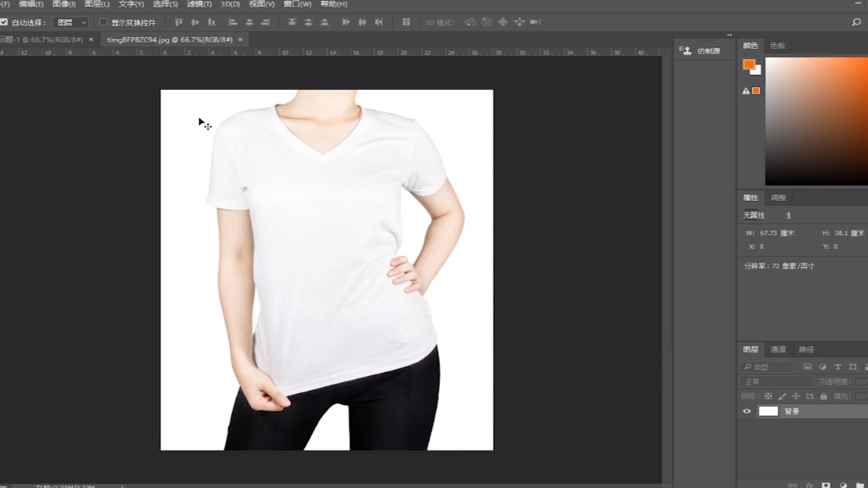The width and height of the screenshot is (868, 488).
Task: Toggle lock transparent pixels icon
Action: click(768, 396)
